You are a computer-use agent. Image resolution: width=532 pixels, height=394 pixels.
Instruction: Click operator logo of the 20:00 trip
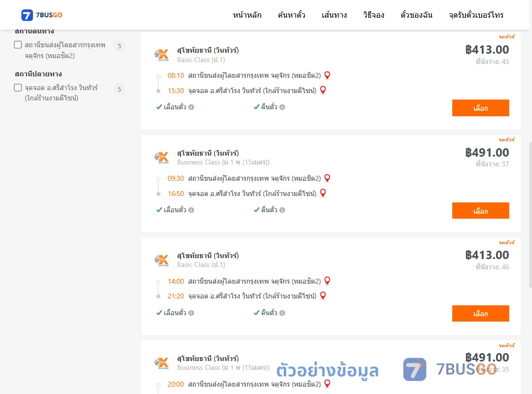coord(162,363)
